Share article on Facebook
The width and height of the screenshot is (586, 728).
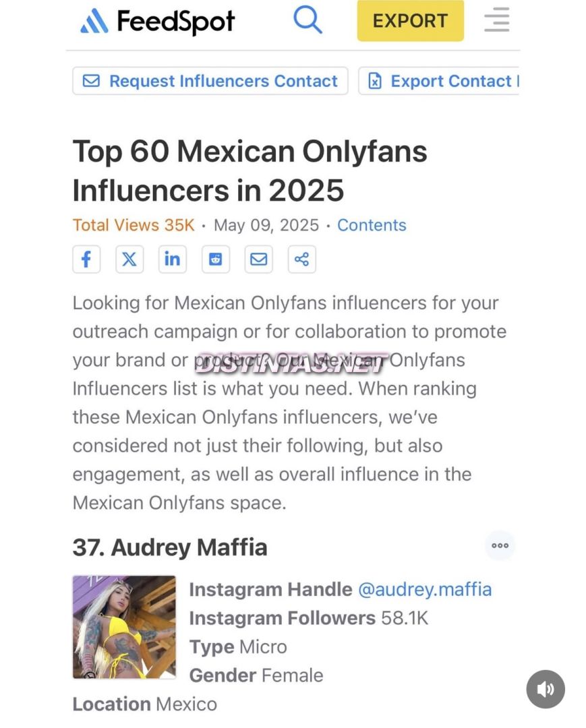tap(86, 259)
